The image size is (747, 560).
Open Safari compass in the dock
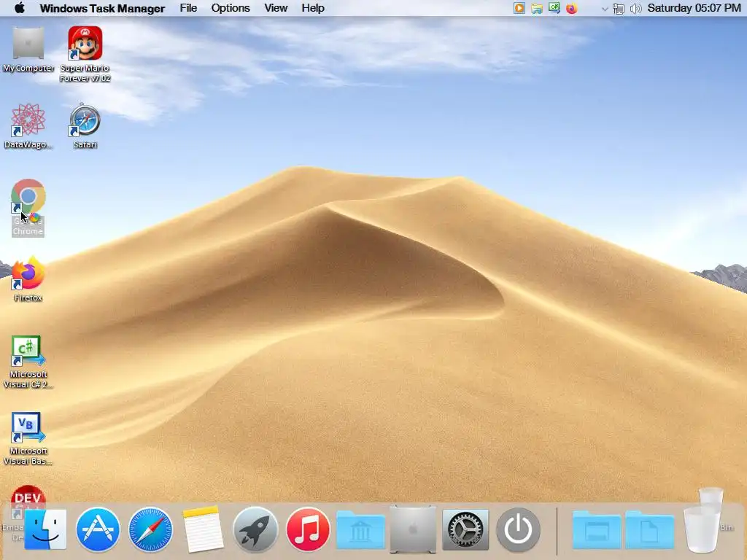click(x=150, y=529)
